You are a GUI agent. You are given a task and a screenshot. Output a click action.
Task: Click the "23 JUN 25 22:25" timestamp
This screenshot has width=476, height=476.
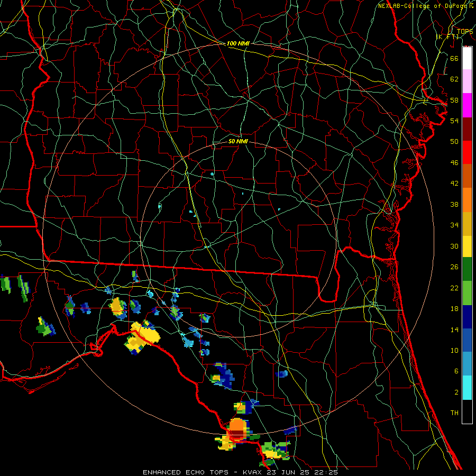302,472
